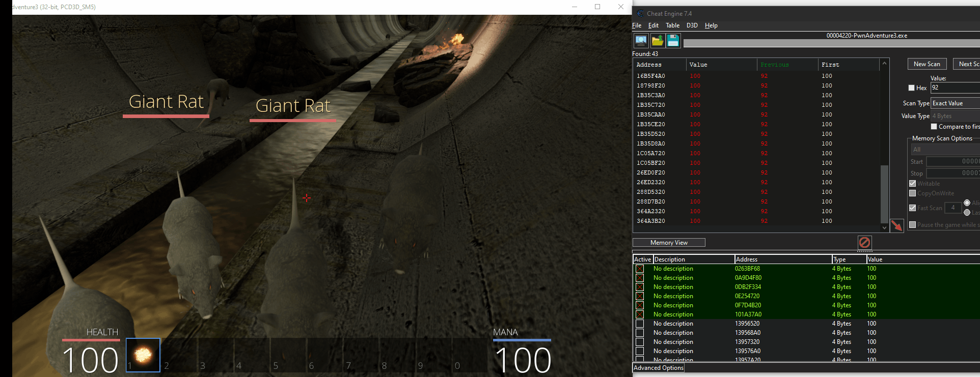Freeze the address 13956520 entry
The image size is (980, 377).
coord(640,324)
